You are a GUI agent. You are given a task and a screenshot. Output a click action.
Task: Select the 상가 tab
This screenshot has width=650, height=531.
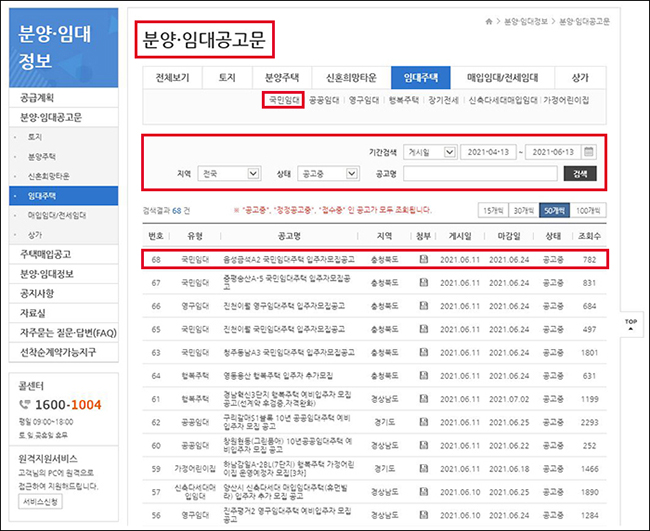tap(580, 78)
